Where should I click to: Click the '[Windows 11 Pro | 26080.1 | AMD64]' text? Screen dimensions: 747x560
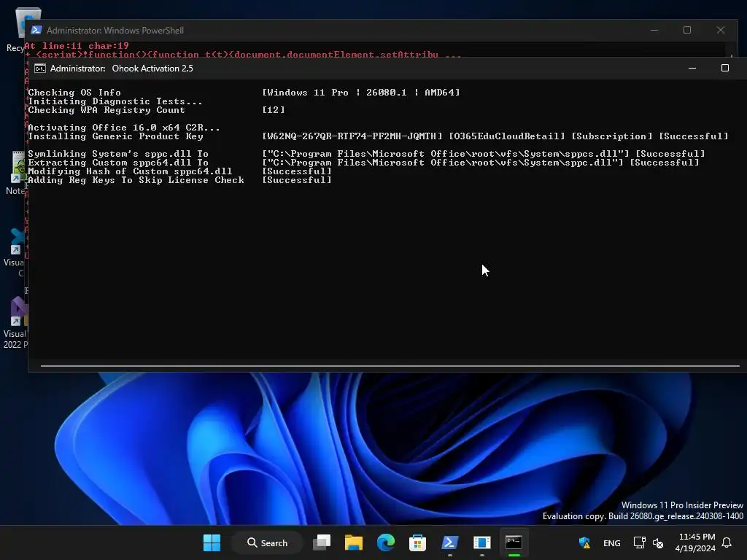coord(361,93)
